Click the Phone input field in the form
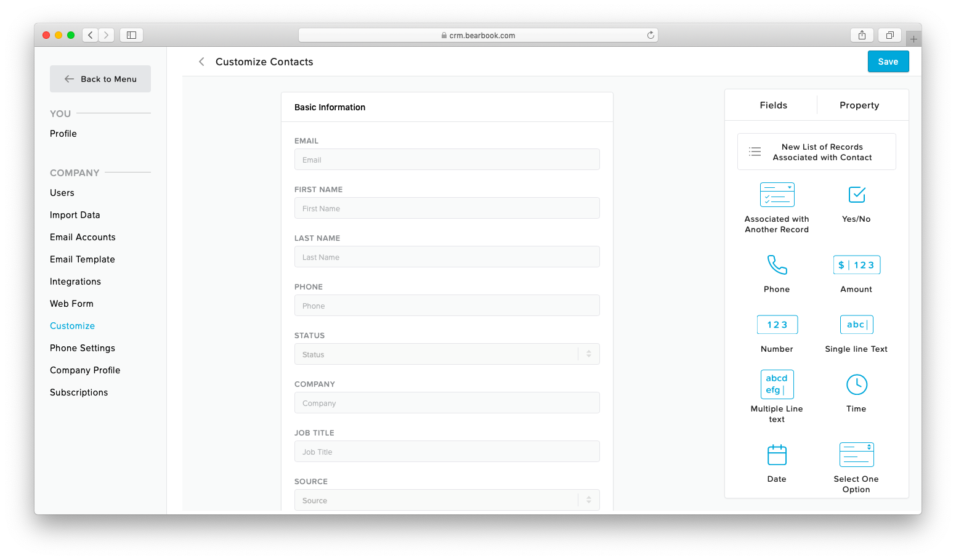 point(447,306)
